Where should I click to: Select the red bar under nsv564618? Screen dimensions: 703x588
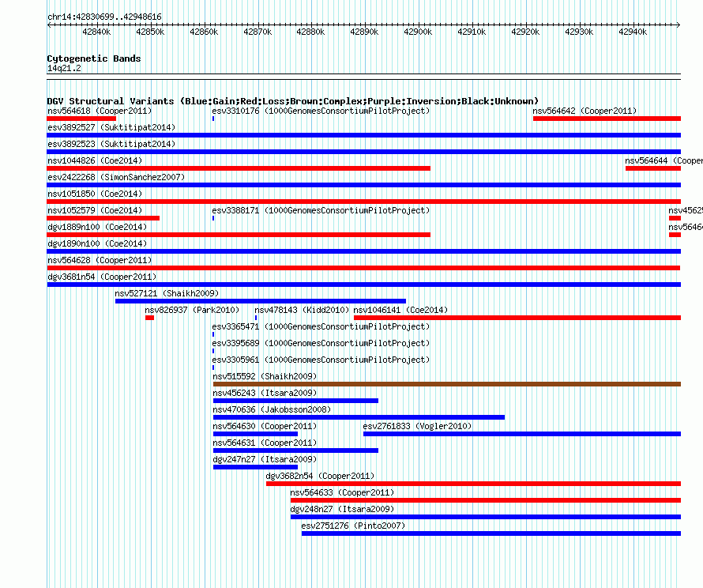click(81, 119)
